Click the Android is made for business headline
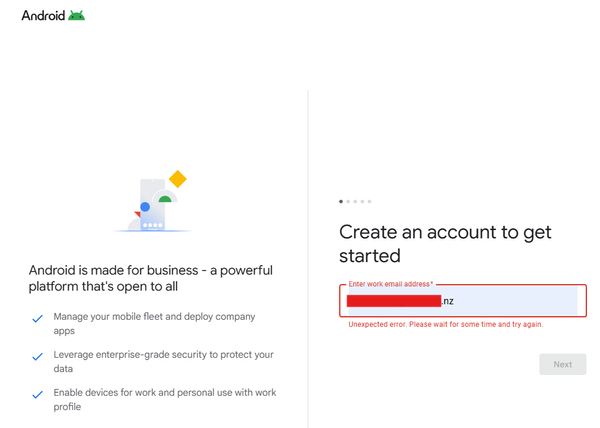 click(151, 278)
